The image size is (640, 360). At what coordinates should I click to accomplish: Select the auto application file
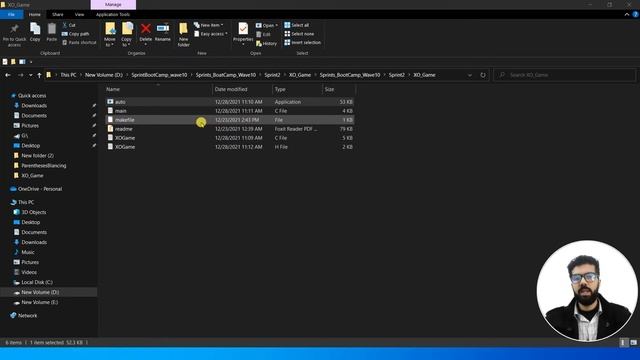[230, 102]
